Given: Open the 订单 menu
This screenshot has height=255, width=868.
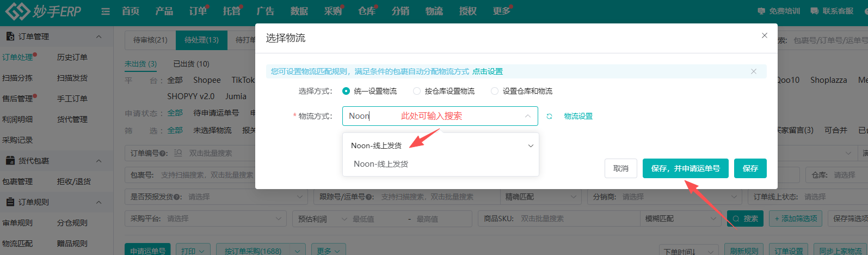Looking at the screenshot, I should tap(198, 11).
